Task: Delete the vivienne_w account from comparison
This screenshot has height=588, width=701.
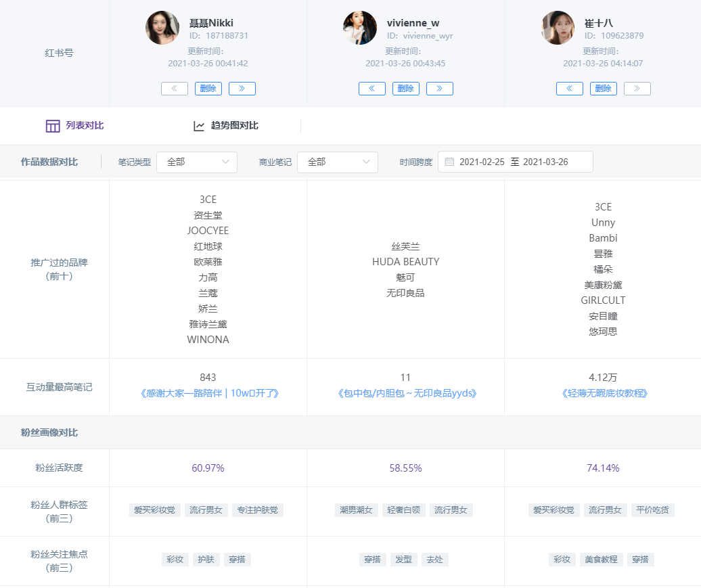Action: 406,89
